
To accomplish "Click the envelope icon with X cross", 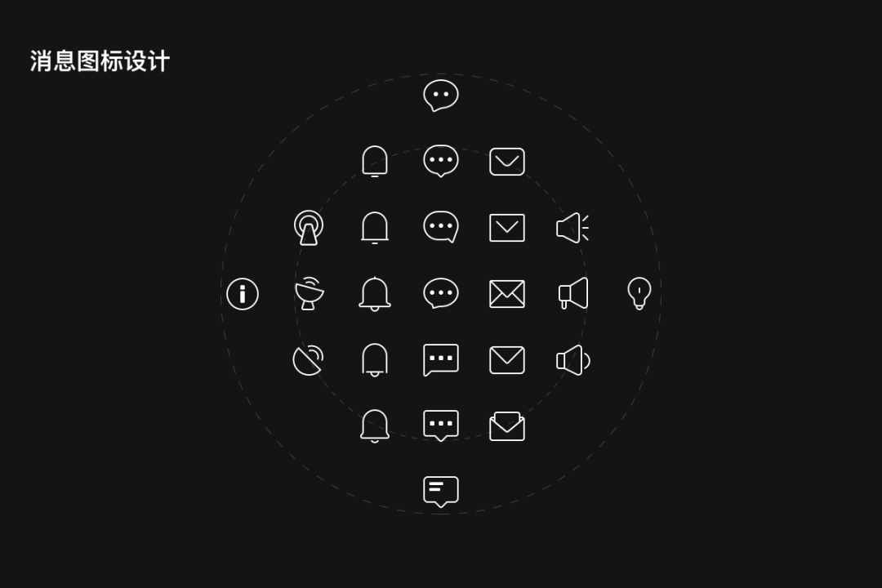I will click(x=507, y=294).
